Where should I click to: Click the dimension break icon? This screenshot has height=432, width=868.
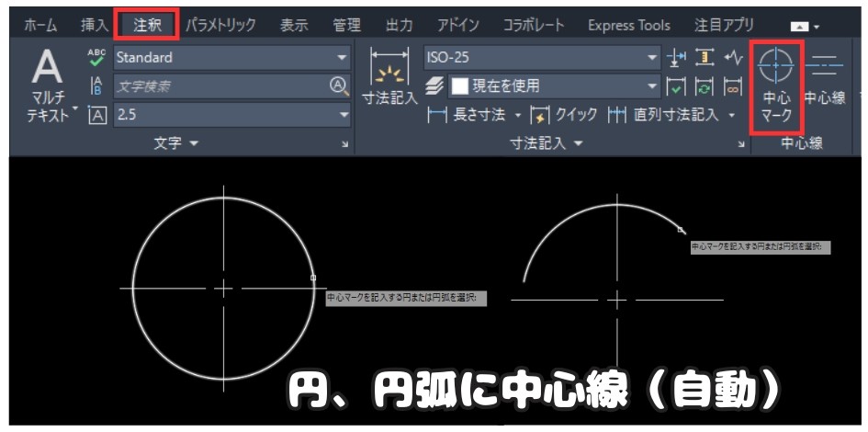pyautogui.click(x=676, y=57)
